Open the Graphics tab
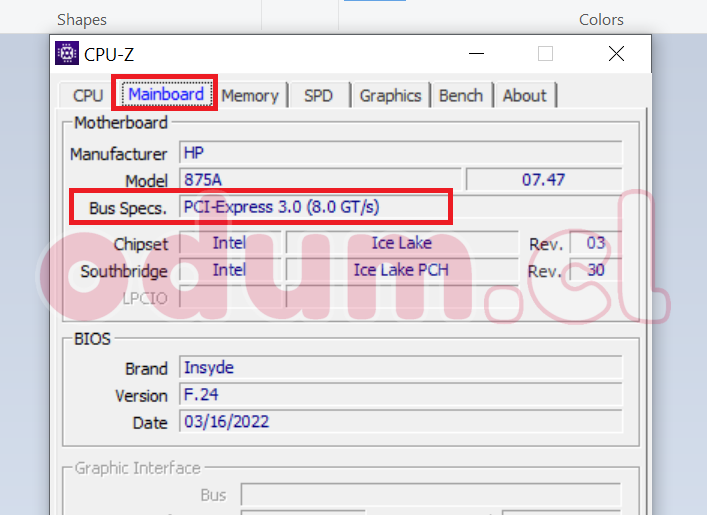This screenshot has height=515, width=707. pos(390,96)
